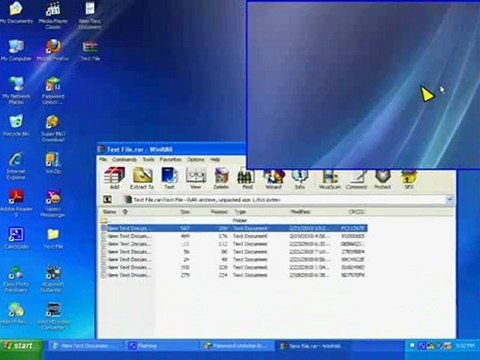The image size is (480, 360).
Task: Select the Super Mp3 Download desktop icon
Action: coord(53,128)
